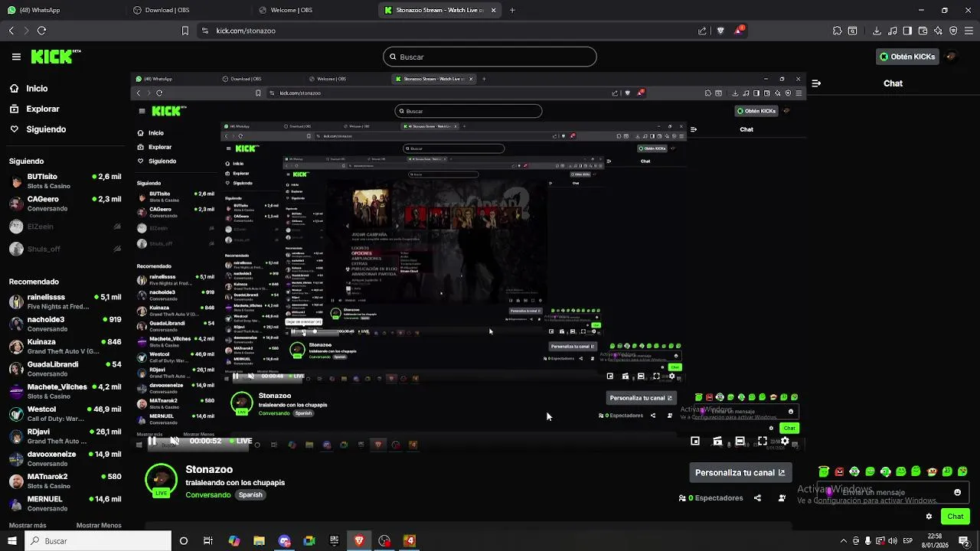Jump to LIVE in player

(x=240, y=441)
